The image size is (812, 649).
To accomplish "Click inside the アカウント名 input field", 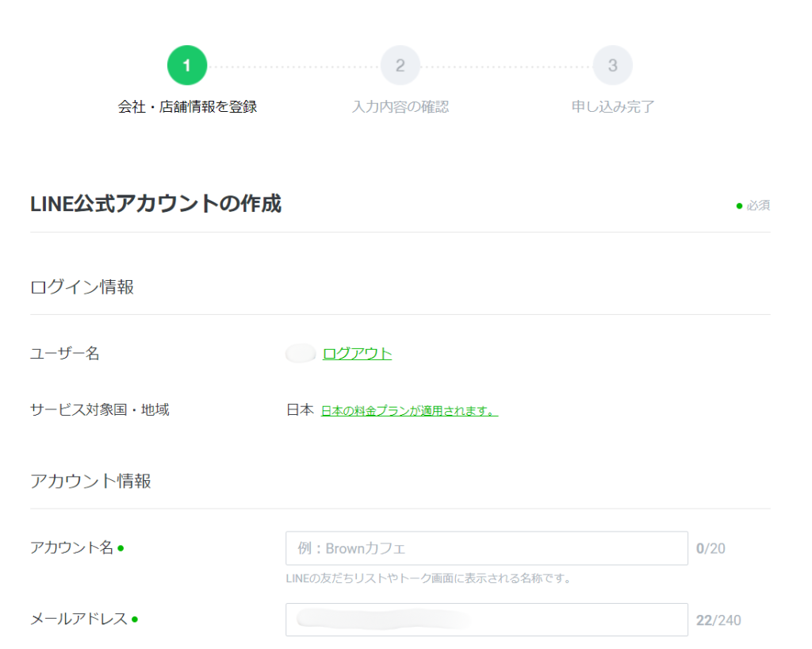I will point(486,547).
